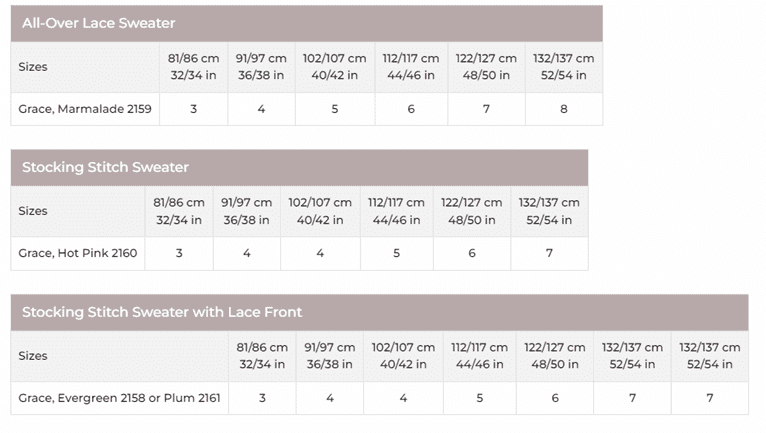Choose the Hot Pink quantity cell showing 3
This screenshot has width=766, height=433.
(179, 253)
